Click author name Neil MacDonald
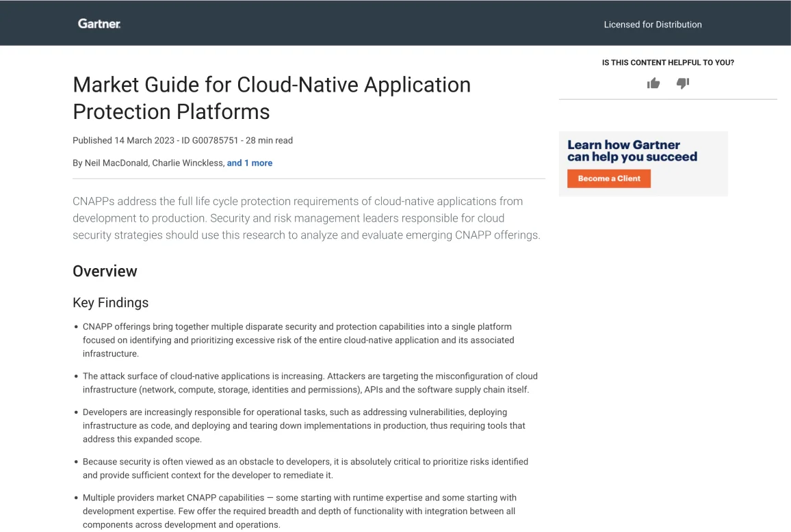 116,163
